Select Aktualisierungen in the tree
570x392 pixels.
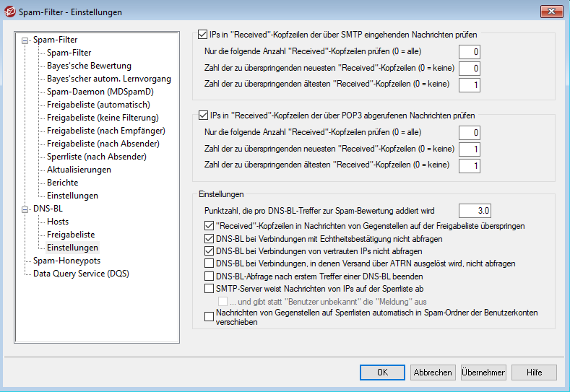click(x=79, y=170)
